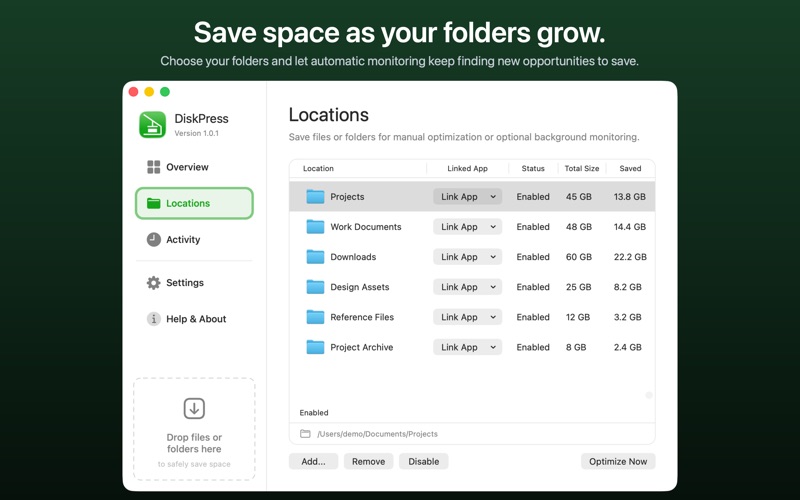800x500 pixels.
Task: Click the drop zone download arrow icon
Action: tap(194, 409)
